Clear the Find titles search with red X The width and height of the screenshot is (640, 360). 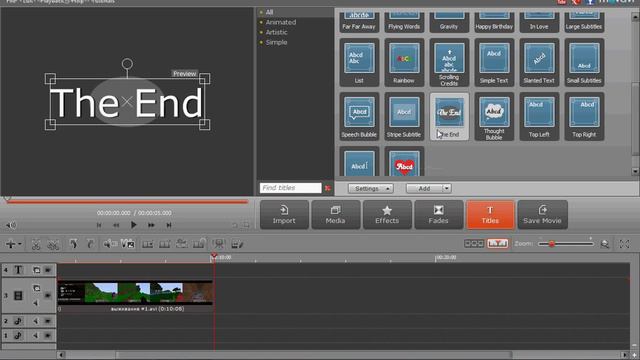[328, 188]
